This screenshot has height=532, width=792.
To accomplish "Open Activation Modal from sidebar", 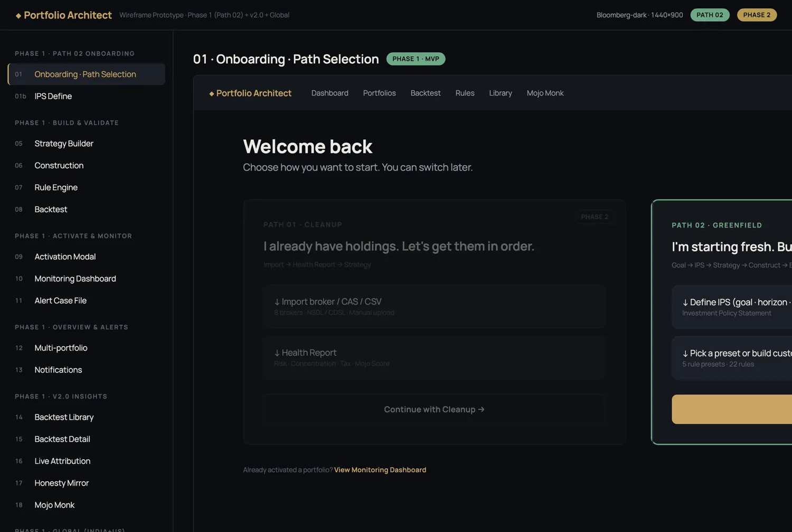I will [x=87, y=256].
